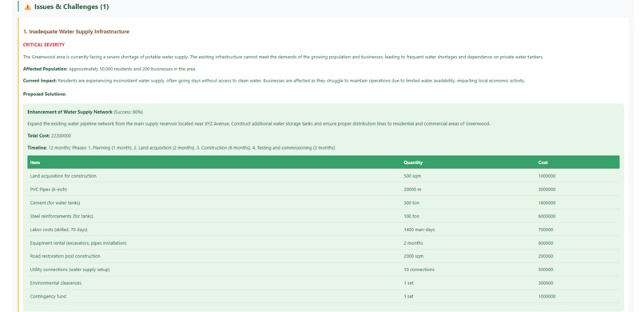Click the red "CRITICAL SEVERITY" label
The image size is (644, 312).
pos(44,45)
